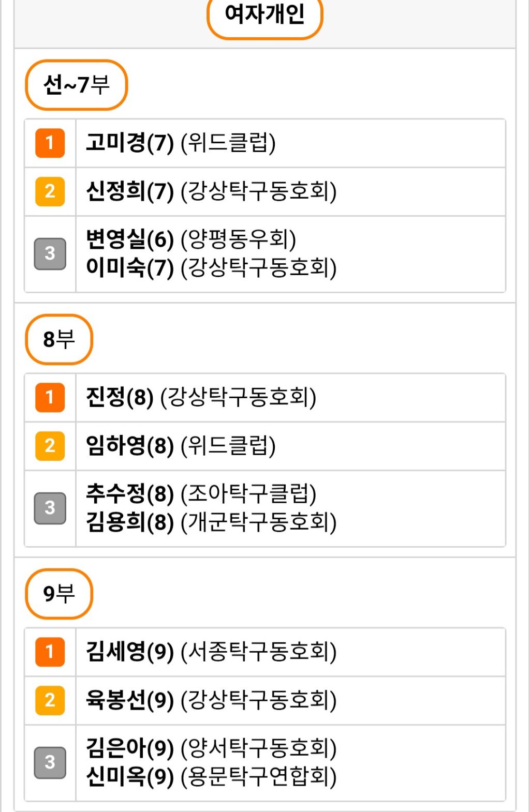Click the gray rank 3 badge beside 변영실
530x812 pixels.
click(x=50, y=253)
